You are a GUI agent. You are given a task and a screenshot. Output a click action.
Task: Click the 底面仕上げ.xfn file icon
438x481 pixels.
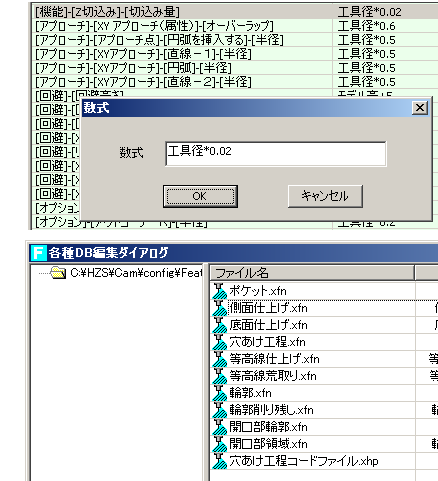(x=219, y=325)
